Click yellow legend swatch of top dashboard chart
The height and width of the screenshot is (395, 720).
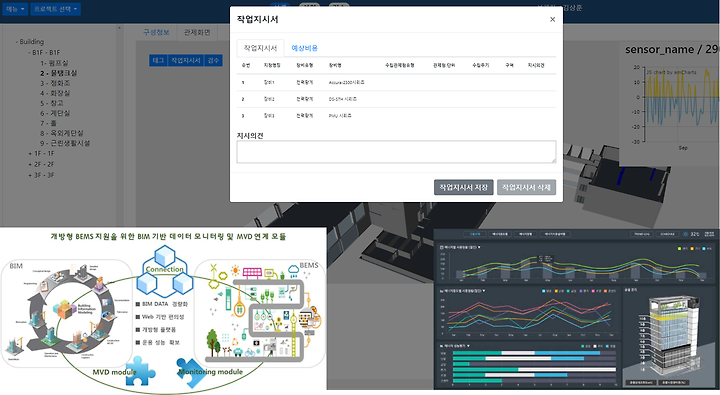(x=692, y=248)
